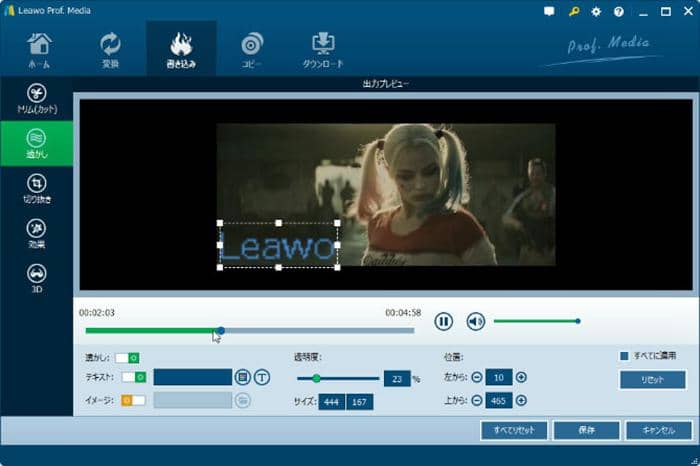Image resolution: width=700 pixels, height=466 pixels.
Task: Open the Effects (効果) panel
Action: pyautogui.click(x=36, y=232)
